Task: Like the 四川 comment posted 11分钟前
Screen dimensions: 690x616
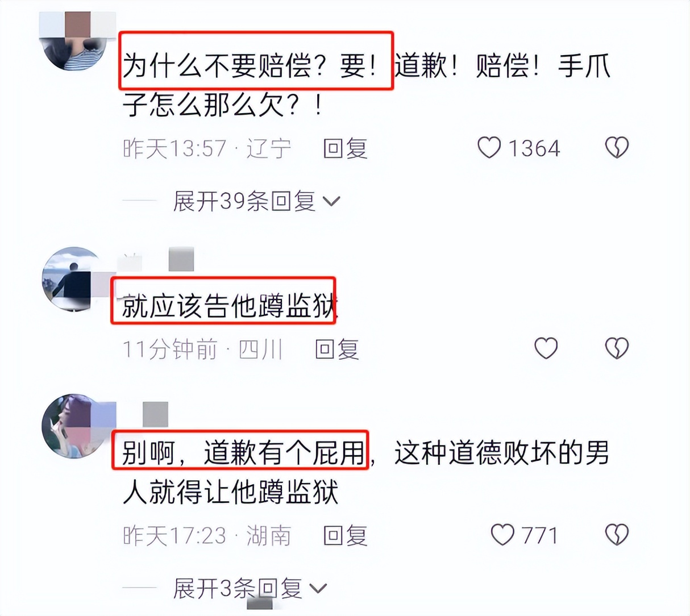Action: tap(546, 348)
